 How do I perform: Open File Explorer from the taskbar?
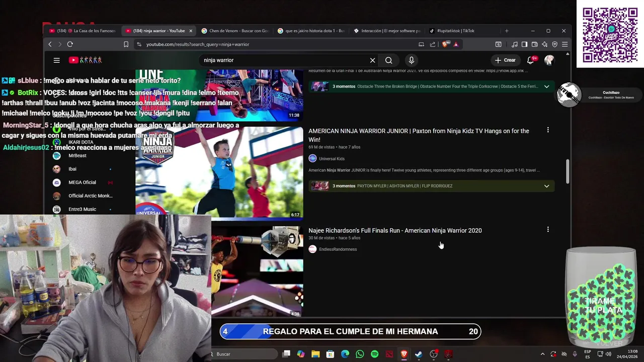point(315,354)
